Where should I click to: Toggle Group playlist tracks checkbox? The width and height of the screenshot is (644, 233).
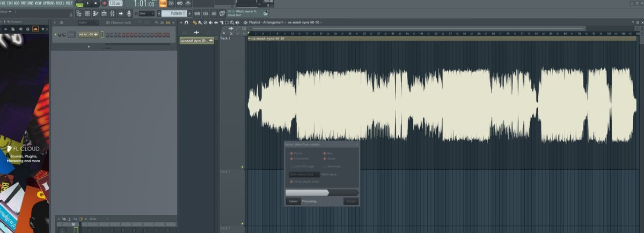pyautogui.click(x=291, y=182)
